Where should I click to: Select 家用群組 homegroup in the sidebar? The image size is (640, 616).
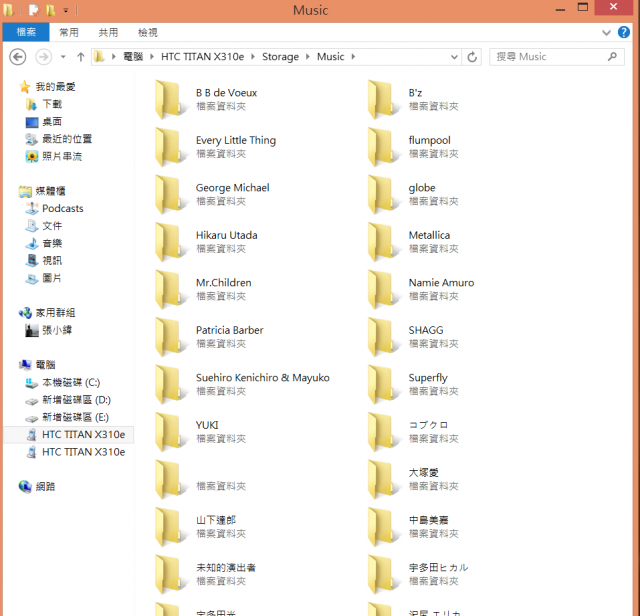point(55,313)
